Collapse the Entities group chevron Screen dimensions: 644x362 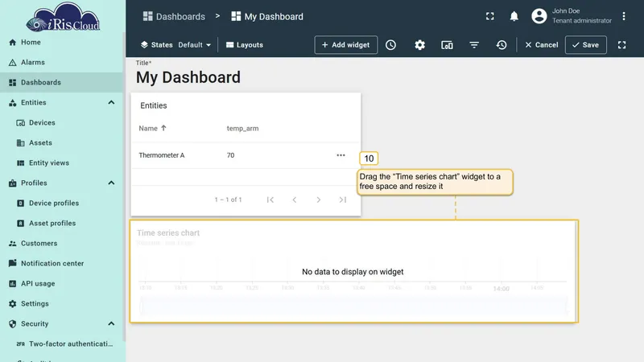[111, 103]
